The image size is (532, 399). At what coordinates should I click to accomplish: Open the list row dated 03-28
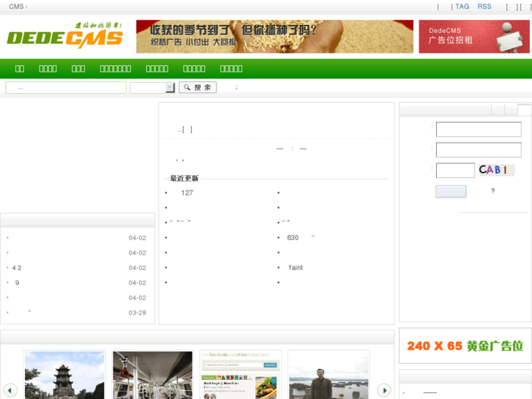click(x=77, y=313)
